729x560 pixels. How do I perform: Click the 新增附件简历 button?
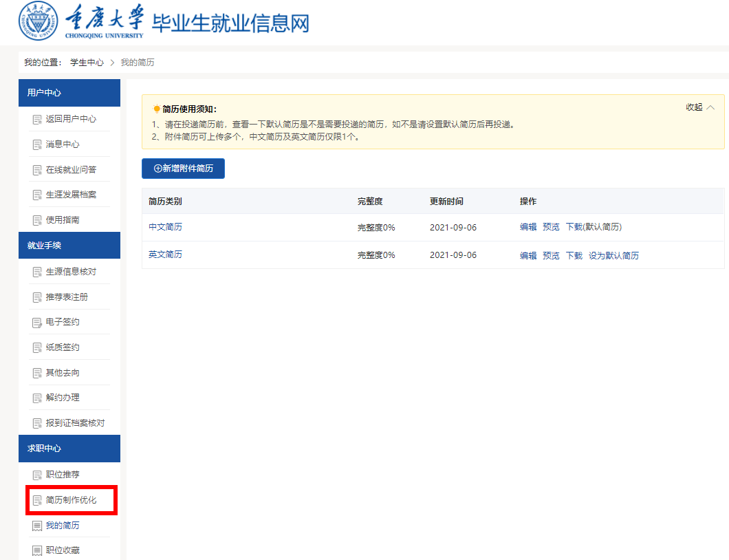[183, 169]
